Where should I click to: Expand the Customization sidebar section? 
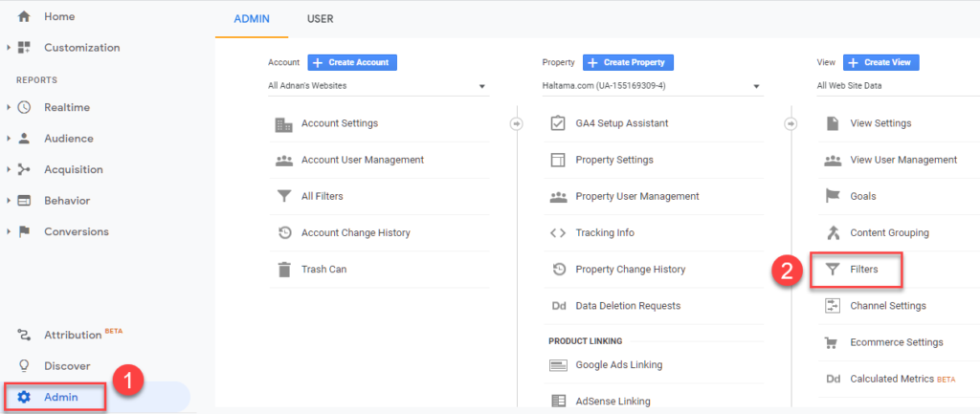click(x=9, y=48)
